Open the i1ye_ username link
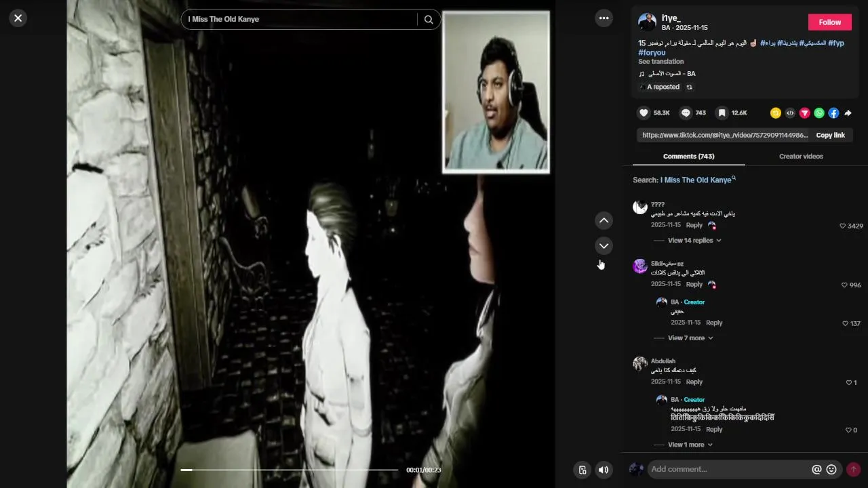 tap(671, 18)
